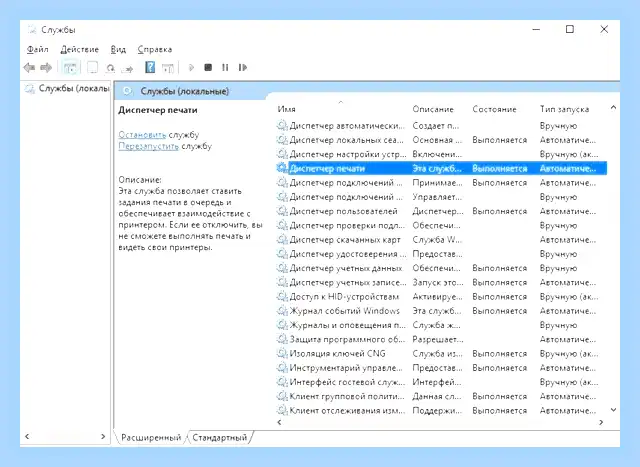
Task: Open the Help question mark icon
Action: click(x=150, y=67)
